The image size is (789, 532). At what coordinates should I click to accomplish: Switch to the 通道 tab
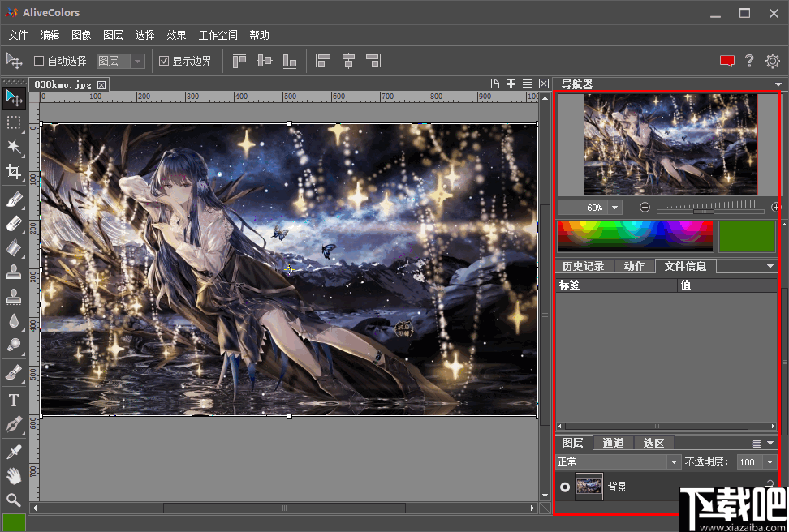pyautogui.click(x=613, y=442)
